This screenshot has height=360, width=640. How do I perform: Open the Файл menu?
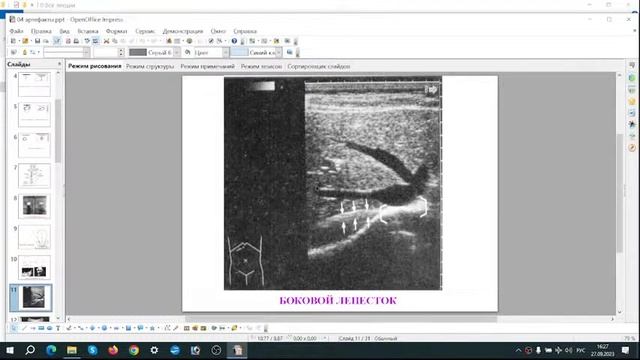click(16, 31)
